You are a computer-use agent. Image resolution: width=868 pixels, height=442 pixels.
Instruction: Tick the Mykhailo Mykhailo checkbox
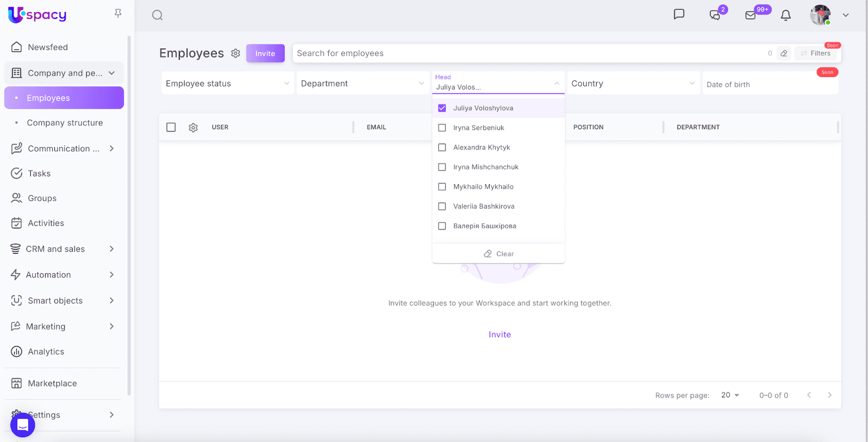(442, 187)
